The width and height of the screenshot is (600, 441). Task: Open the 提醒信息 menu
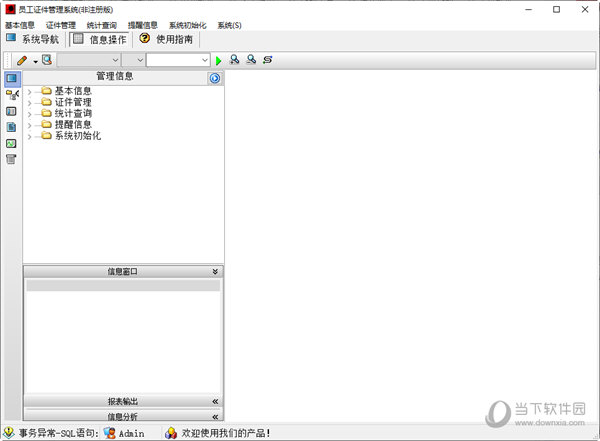pyautogui.click(x=143, y=25)
